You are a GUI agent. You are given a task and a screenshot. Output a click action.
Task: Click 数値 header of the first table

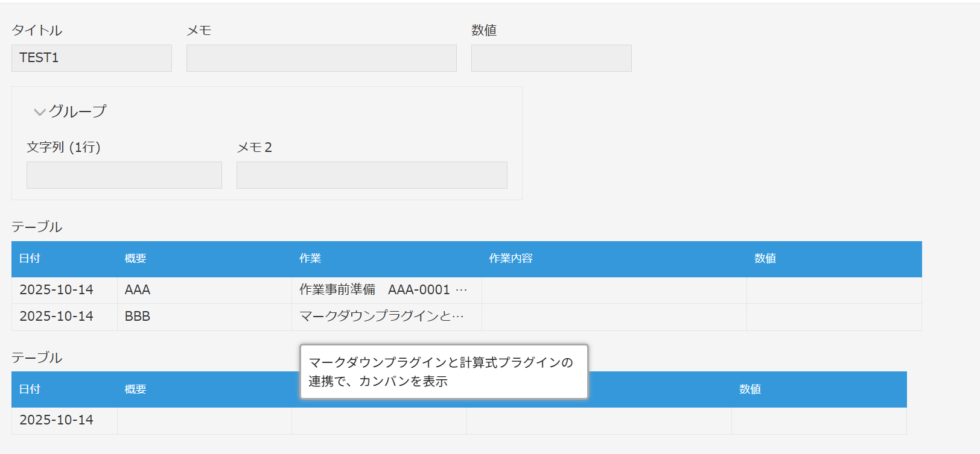765,259
